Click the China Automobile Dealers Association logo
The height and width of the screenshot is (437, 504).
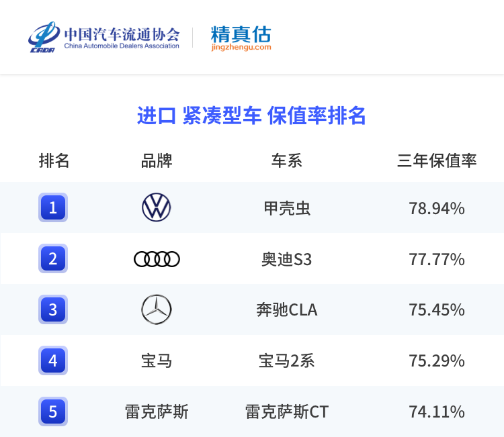pyautogui.click(x=104, y=38)
